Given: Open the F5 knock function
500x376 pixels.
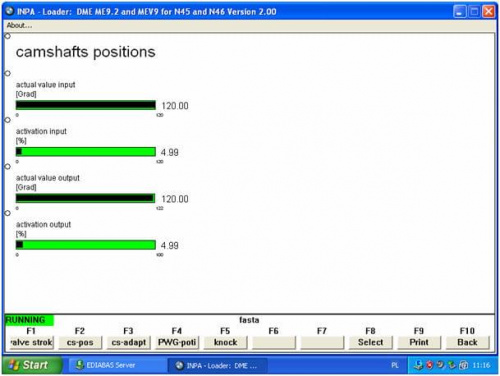Looking at the screenshot, I should pyautogui.click(x=225, y=342).
